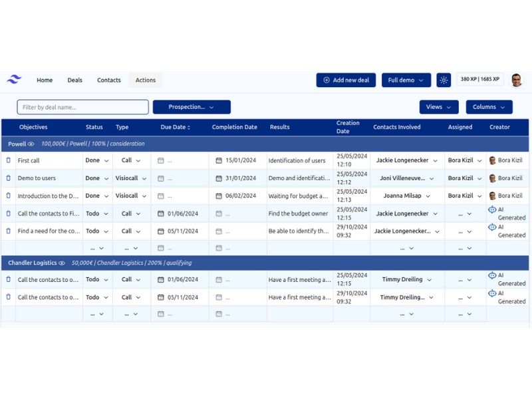The image size is (532, 399).
Task: Delete the First call action row
Action: click(9, 160)
